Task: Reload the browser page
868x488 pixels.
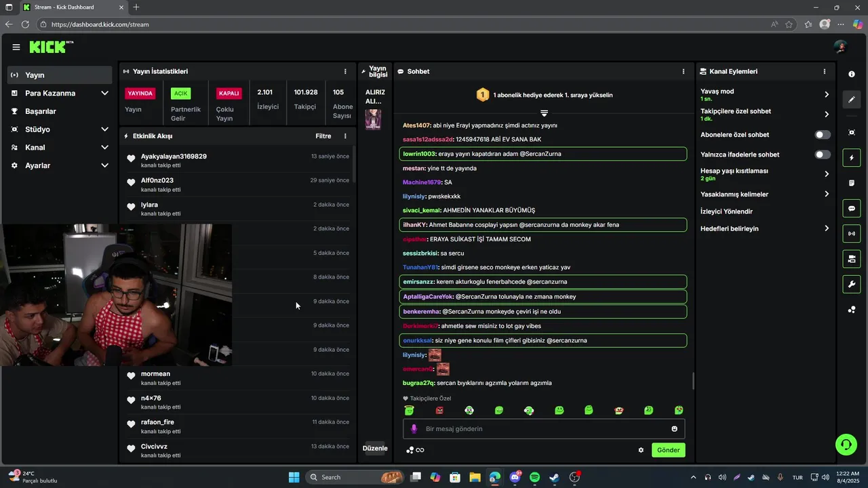Action: [25, 24]
